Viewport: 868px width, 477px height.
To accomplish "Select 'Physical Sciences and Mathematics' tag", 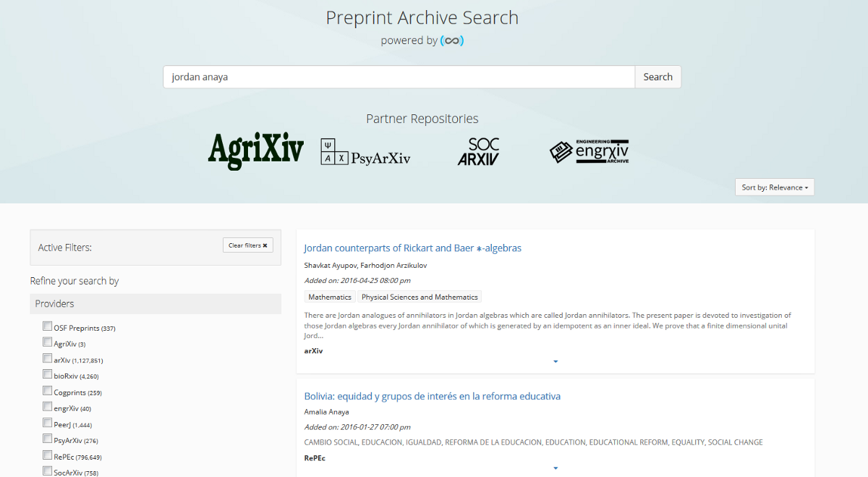I will pos(420,297).
